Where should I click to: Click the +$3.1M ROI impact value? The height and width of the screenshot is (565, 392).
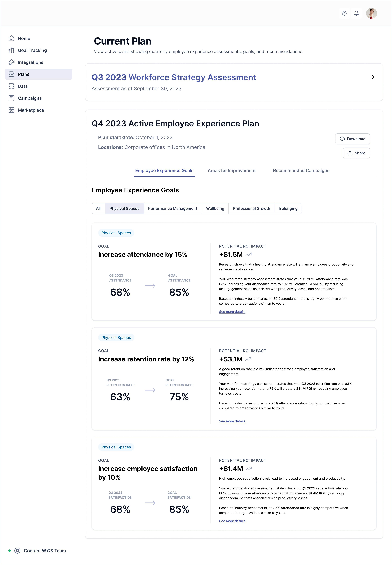231,359
